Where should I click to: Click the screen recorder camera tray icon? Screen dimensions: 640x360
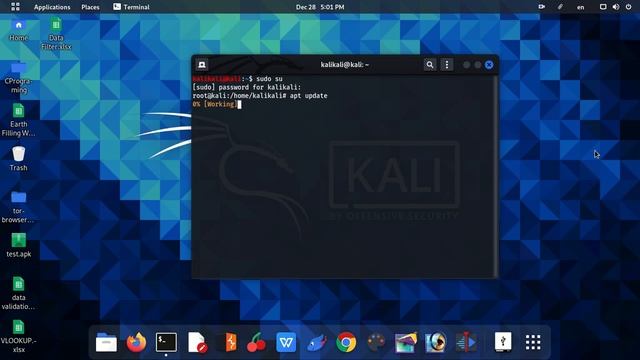[542, 7]
